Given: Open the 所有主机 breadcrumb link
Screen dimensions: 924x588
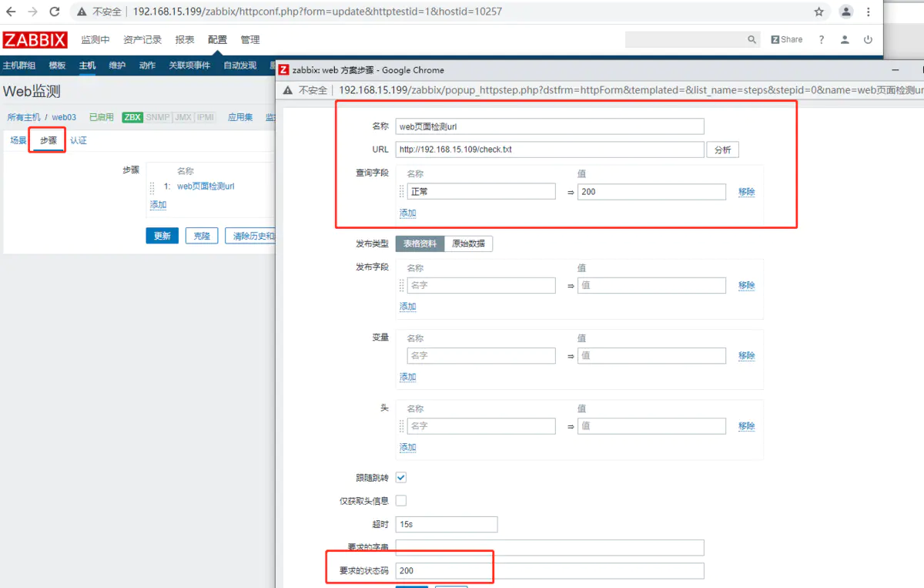Looking at the screenshot, I should pyautogui.click(x=24, y=117).
